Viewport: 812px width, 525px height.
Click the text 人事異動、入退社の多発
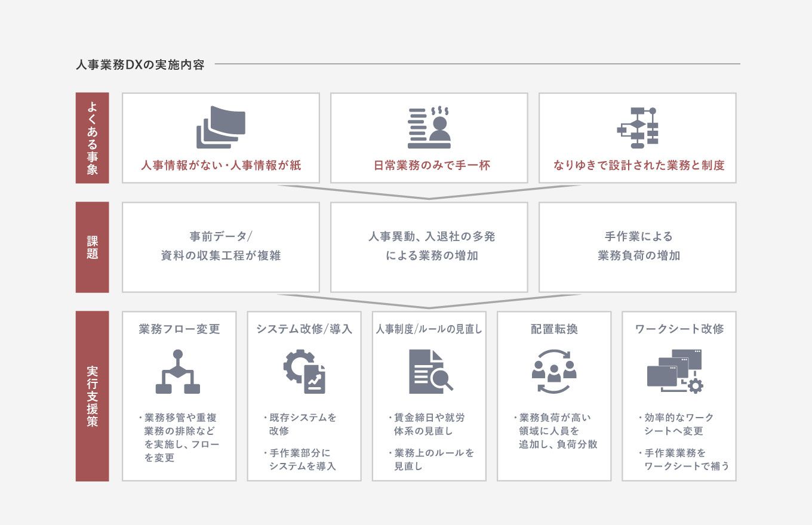click(x=432, y=237)
